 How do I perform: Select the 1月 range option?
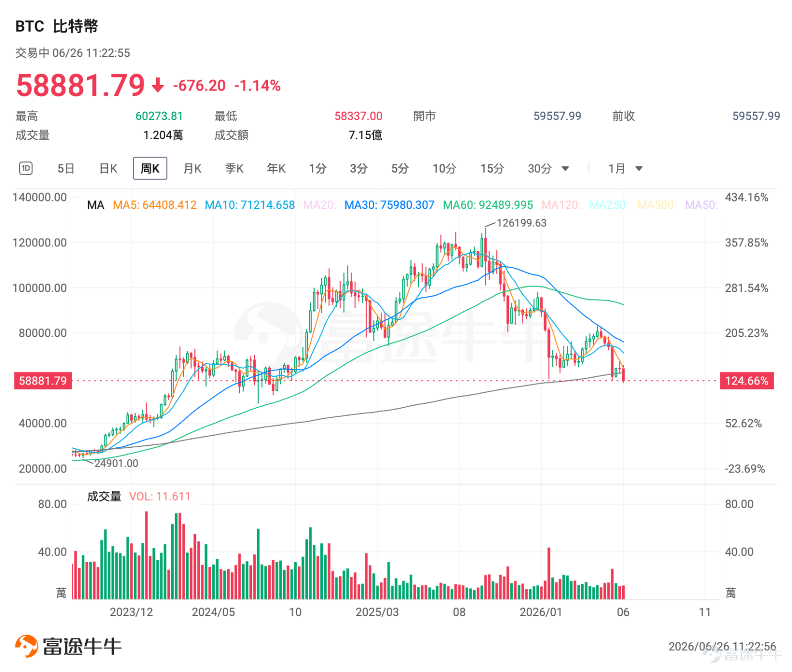pyautogui.click(x=617, y=169)
